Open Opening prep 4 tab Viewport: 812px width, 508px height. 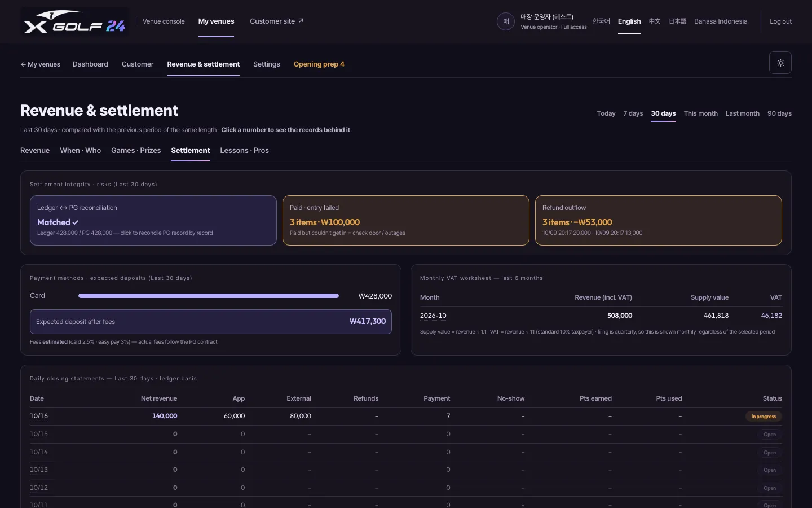(319, 64)
